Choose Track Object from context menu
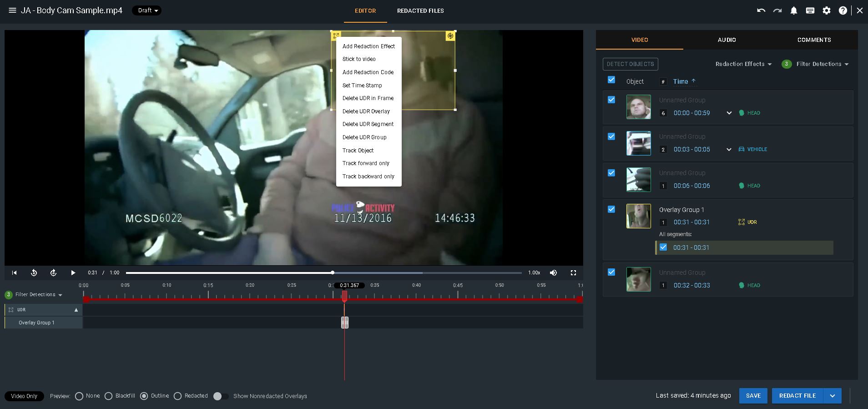The height and width of the screenshot is (409, 868). point(358,150)
